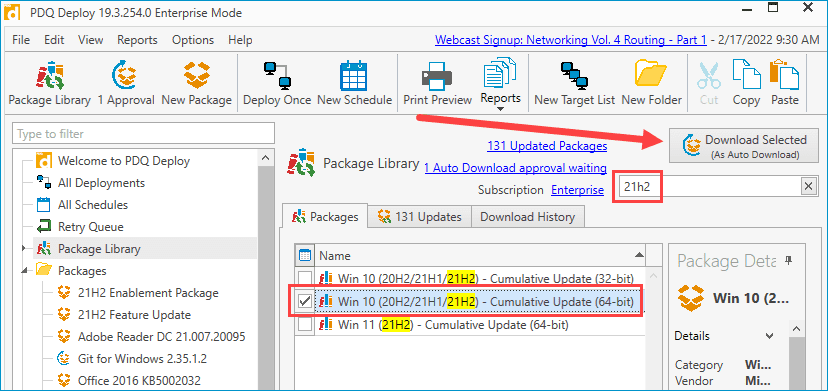Sort by Name using the header arrow
The image size is (828, 391).
pos(639,255)
